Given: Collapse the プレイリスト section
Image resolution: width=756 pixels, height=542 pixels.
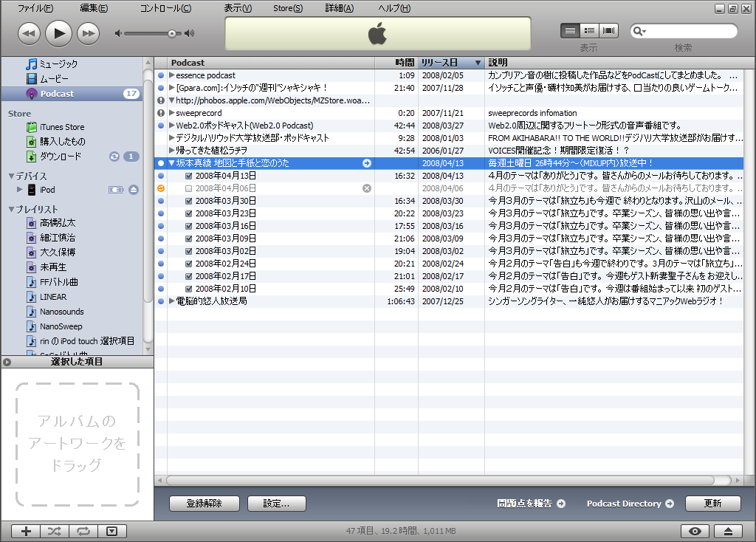Looking at the screenshot, I should point(11,209).
